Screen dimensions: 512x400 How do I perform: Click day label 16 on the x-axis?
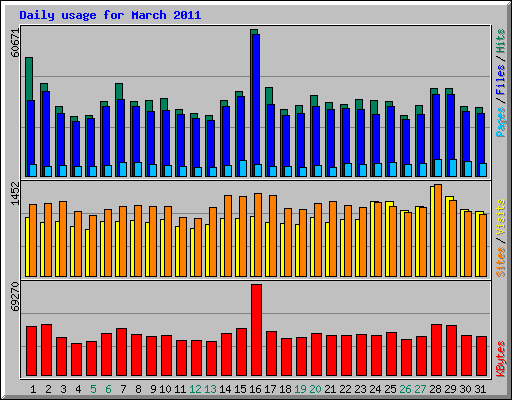pyautogui.click(x=255, y=389)
